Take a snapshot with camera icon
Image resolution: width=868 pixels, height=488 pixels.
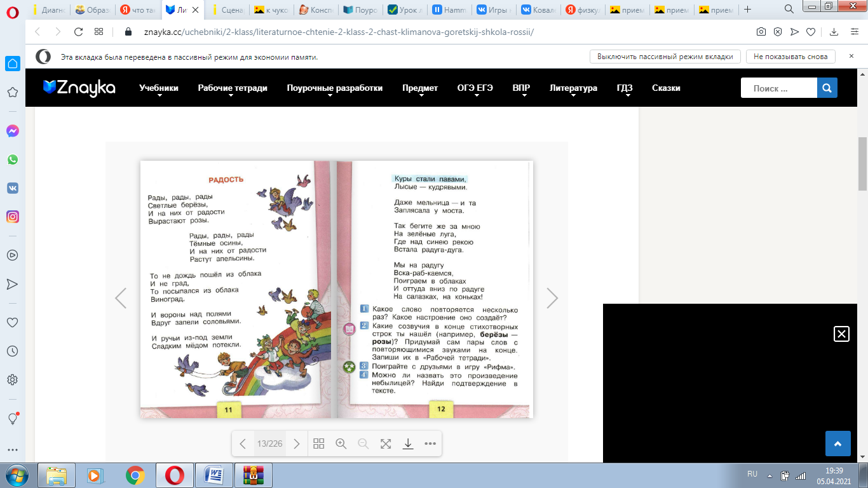pyautogui.click(x=761, y=32)
